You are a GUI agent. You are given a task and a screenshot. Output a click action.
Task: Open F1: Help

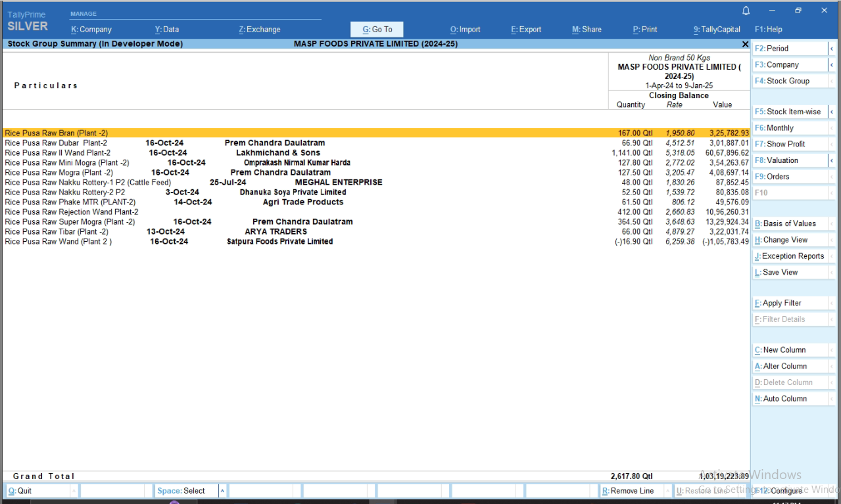point(769,30)
